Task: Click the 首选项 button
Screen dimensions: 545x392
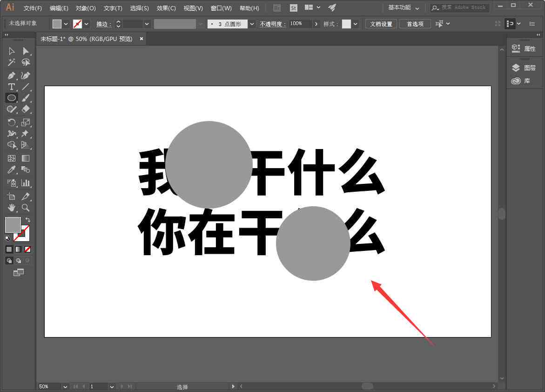Action: tap(415, 24)
